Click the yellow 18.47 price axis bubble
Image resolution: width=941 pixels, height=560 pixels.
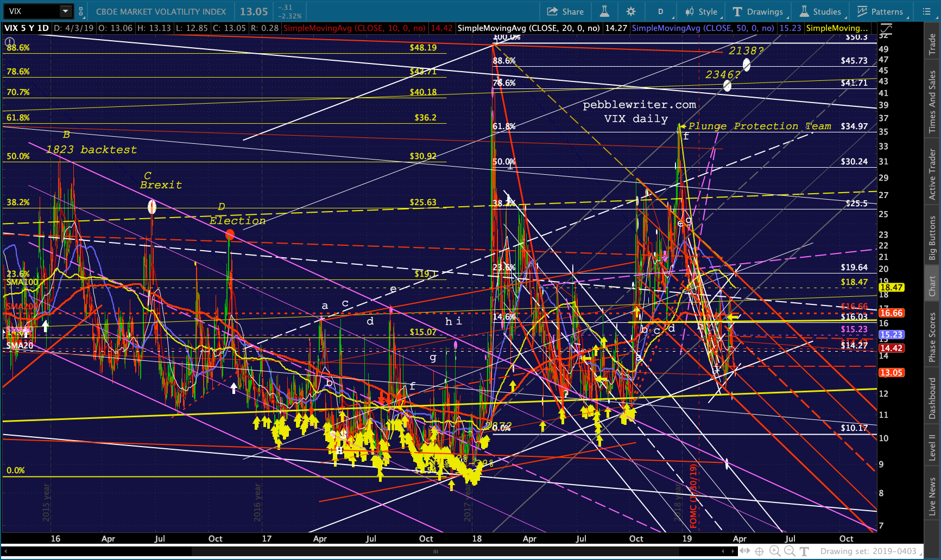point(891,288)
